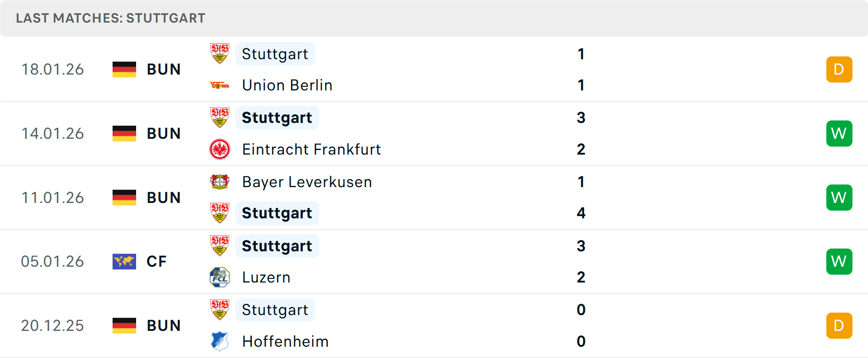Click the 05.01.26 match date
Viewport: 868px width, 358px height.
coord(52,261)
